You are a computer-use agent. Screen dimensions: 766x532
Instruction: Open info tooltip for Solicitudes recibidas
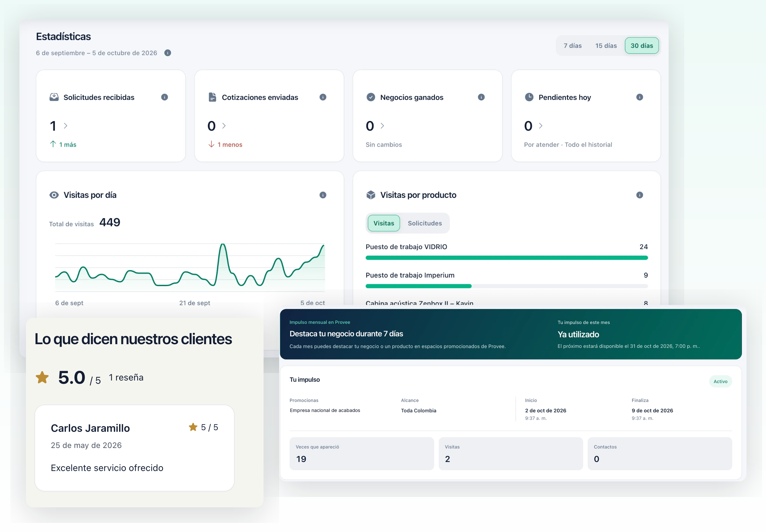tap(165, 97)
